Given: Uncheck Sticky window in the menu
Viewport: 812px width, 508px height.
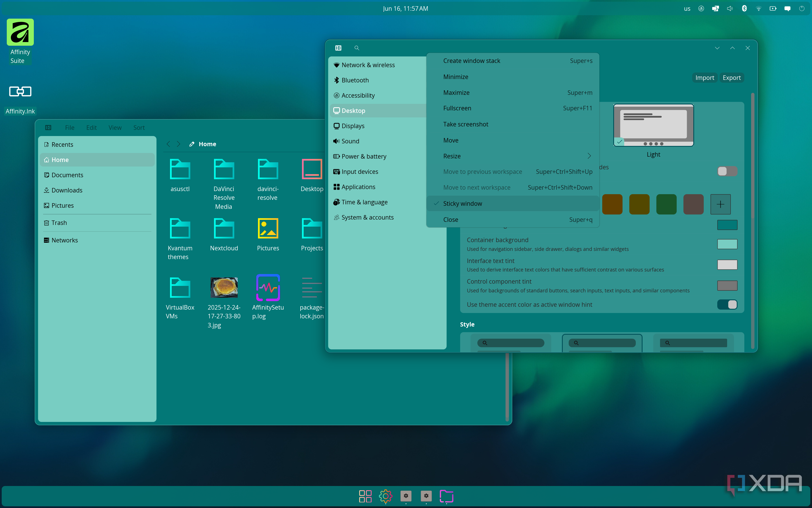Looking at the screenshot, I should 513,203.
